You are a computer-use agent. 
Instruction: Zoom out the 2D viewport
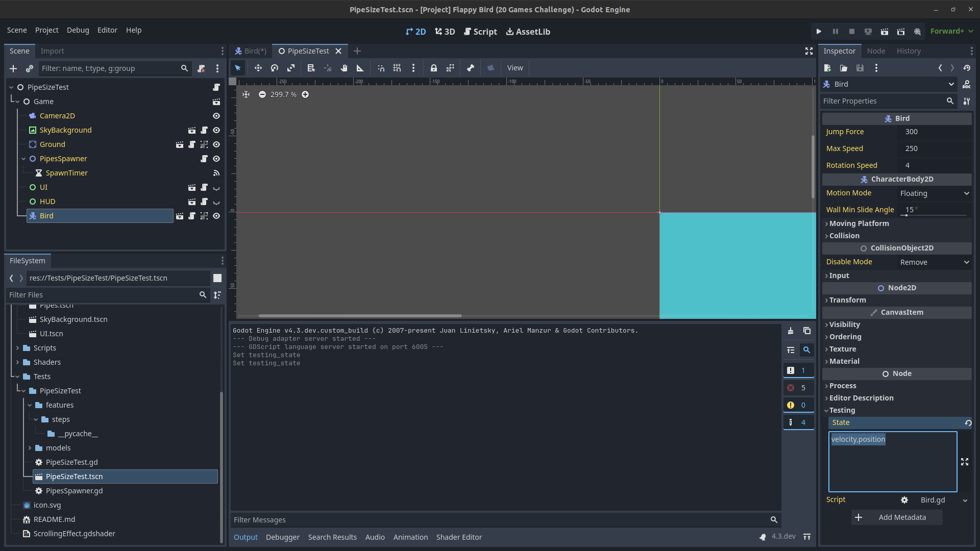(x=262, y=94)
